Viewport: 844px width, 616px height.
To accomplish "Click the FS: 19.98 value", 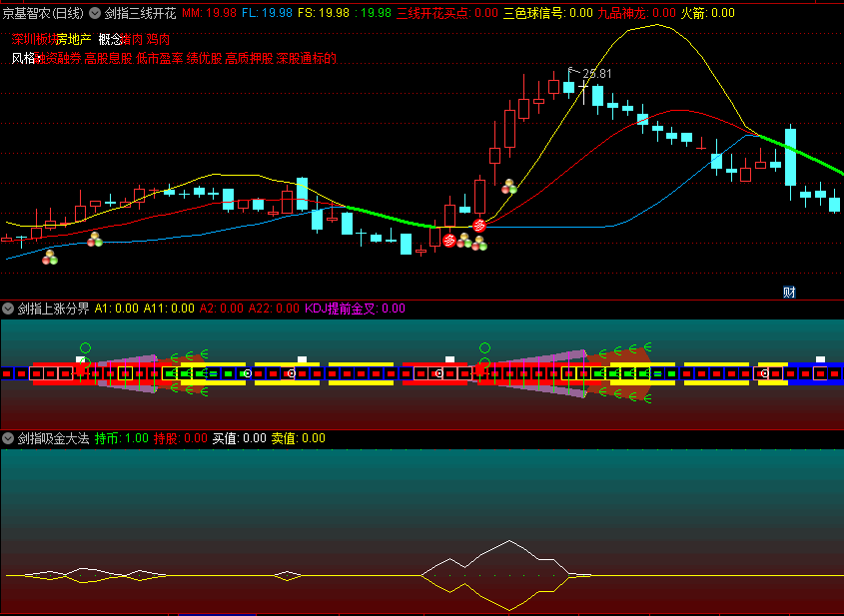I will click(324, 13).
